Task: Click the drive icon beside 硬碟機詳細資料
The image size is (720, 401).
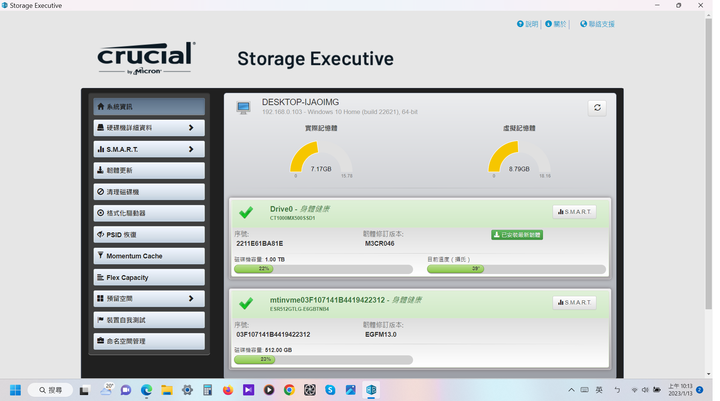Action: 101,128
